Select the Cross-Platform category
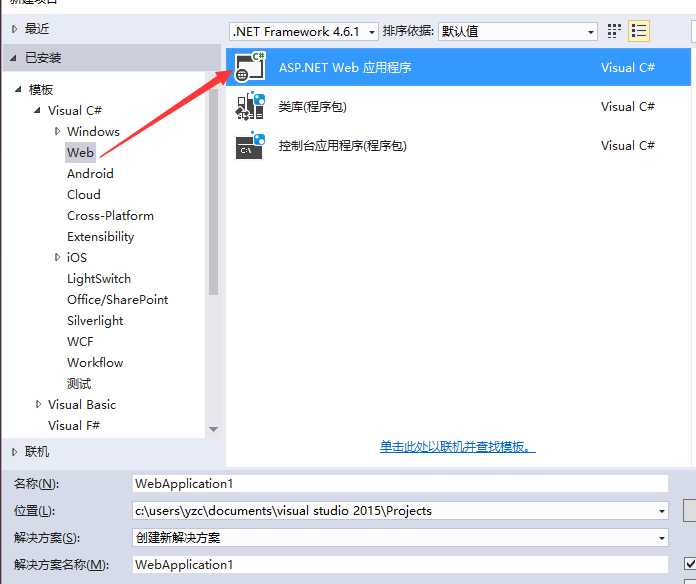This screenshot has height=584, width=696. coord(111,216)
